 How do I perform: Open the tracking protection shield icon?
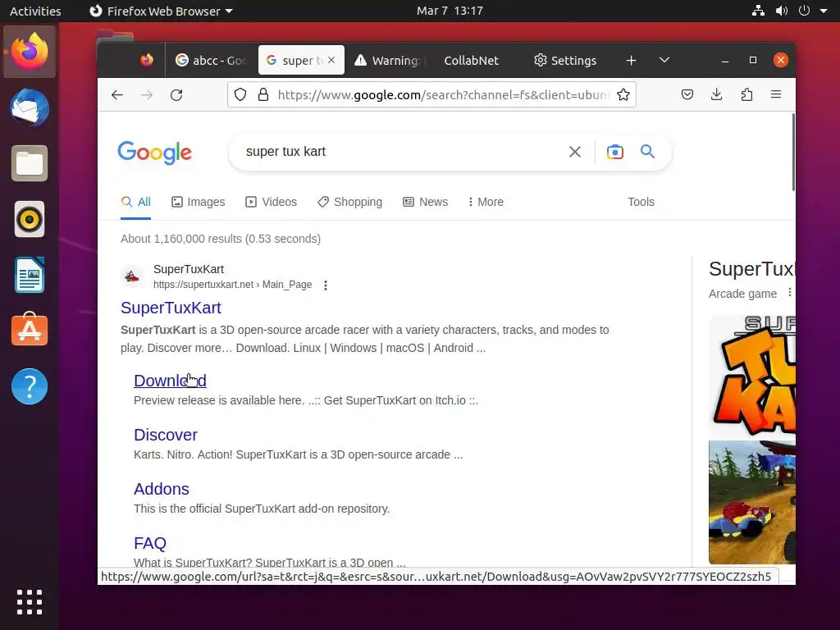tap(240, 95)
